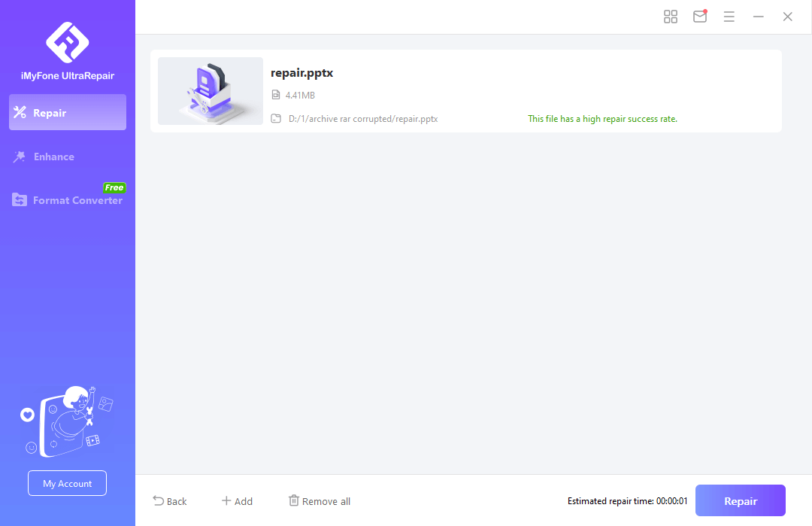Screen dimensions: 812x526
Task: Minimize the UltraRepair window
Action: (x=759, y=17)
